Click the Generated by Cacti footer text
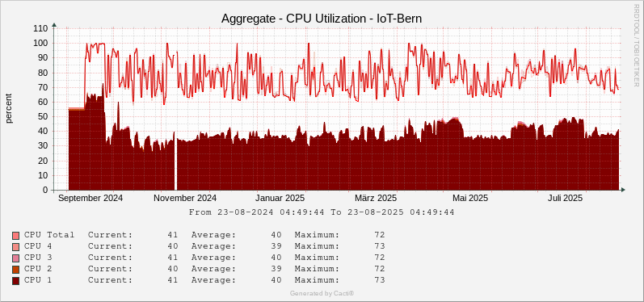Screen dimensions: 644x302 click(322, 293)
